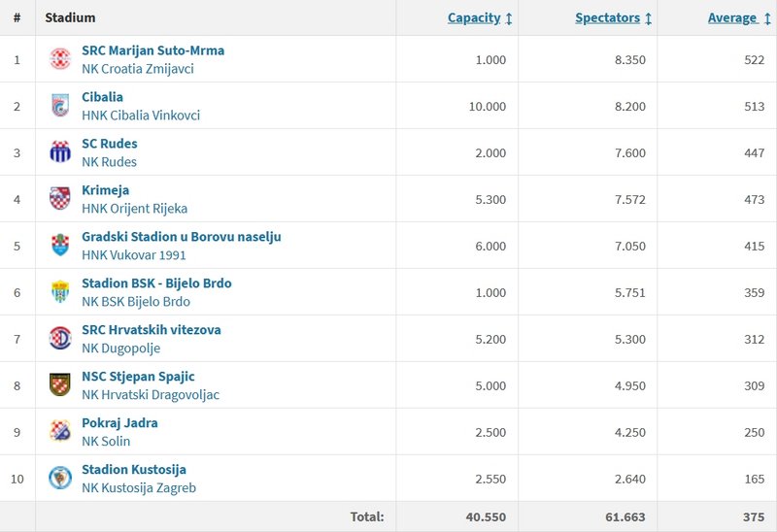Click the NK Solin club crest
The height and width of the screenshot is (532, 777).
pyautogui.click(x=60, y=431)
